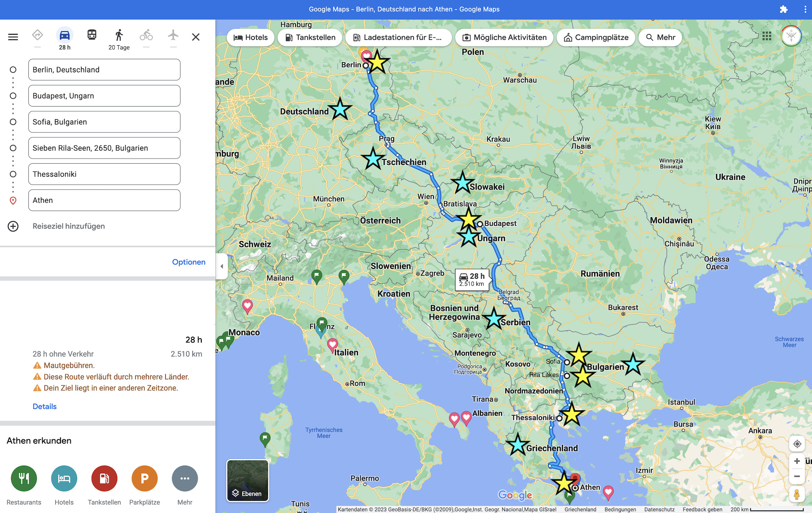The width and height of the screenshot is (812, 513).
Task: Select the driving mode car icon
Action: click(65, 35)
